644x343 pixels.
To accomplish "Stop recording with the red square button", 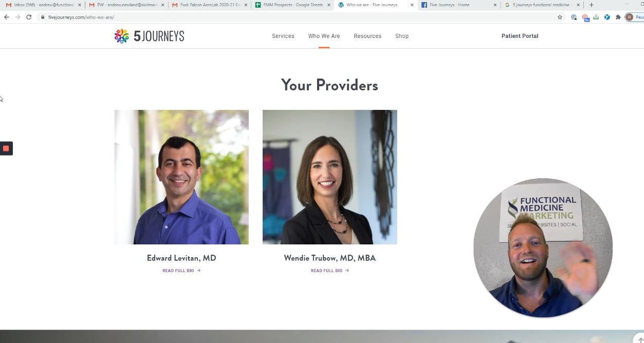I will click(x=6, y=148).
